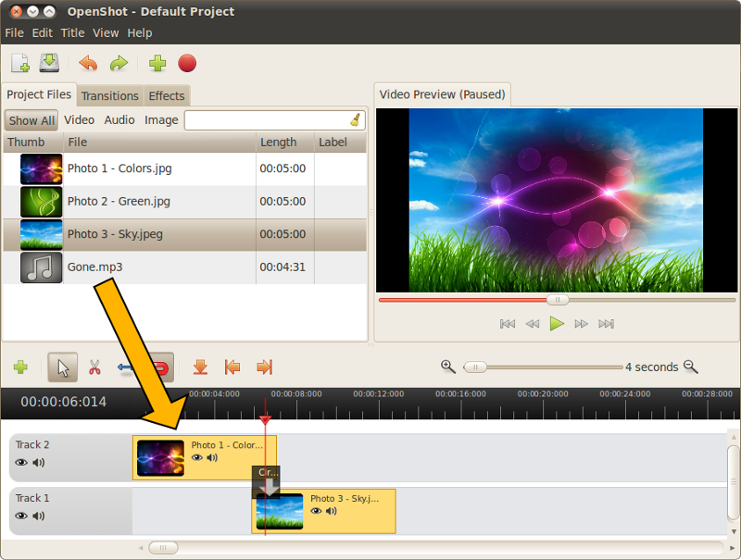Add a new track to the timeline
741x560 pixels.
(x=20, y=367)
